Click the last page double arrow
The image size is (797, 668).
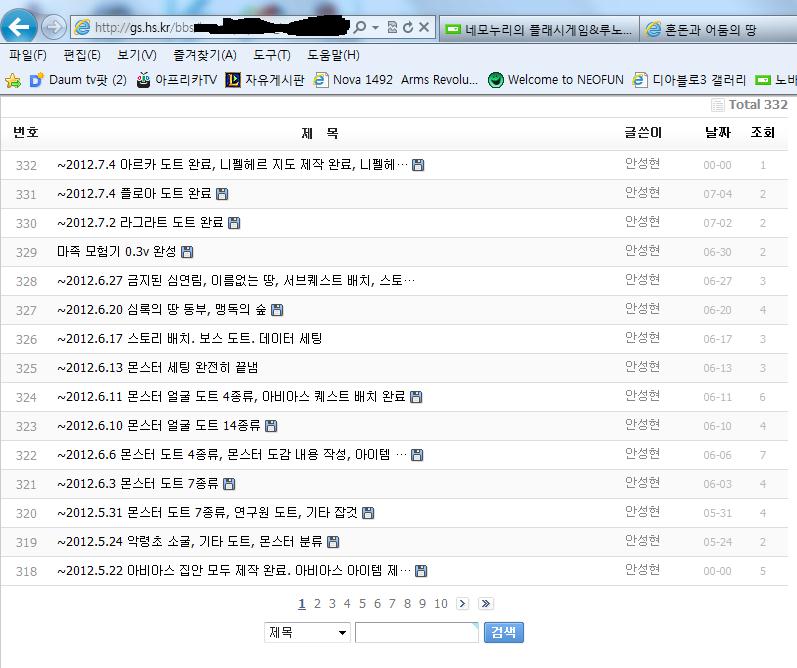[x=485, y=603]
